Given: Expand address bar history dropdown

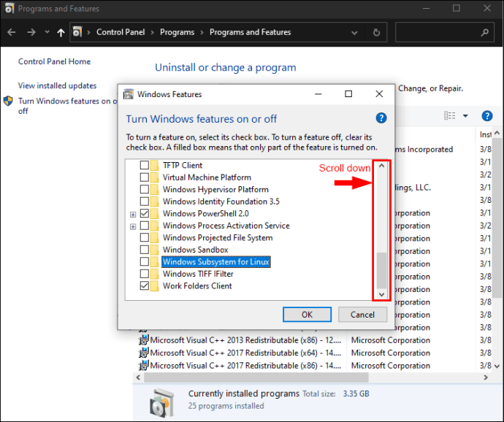Looking at the screenshot, I should (x=354, y=32).
